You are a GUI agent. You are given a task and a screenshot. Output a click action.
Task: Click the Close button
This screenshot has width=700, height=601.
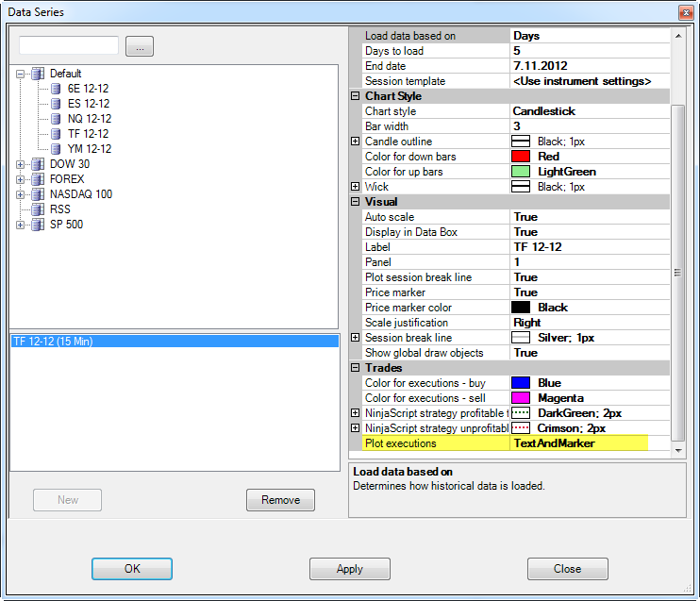point(567,569)
